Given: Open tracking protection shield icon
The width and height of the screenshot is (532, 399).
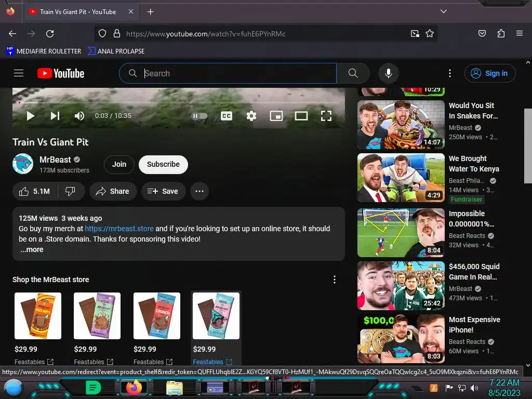Looking at the screenshot, I should pos(102,34).
